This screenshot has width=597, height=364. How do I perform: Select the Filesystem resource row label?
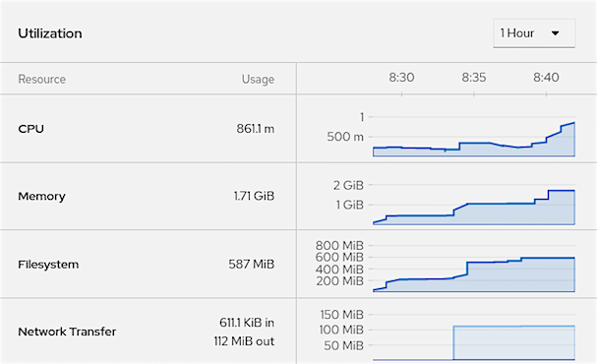tap(48, 265)
